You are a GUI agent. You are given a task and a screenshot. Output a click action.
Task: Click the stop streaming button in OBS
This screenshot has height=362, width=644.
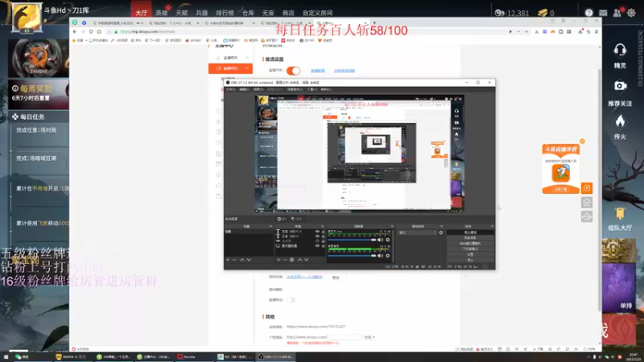click(x=470, y=232)
